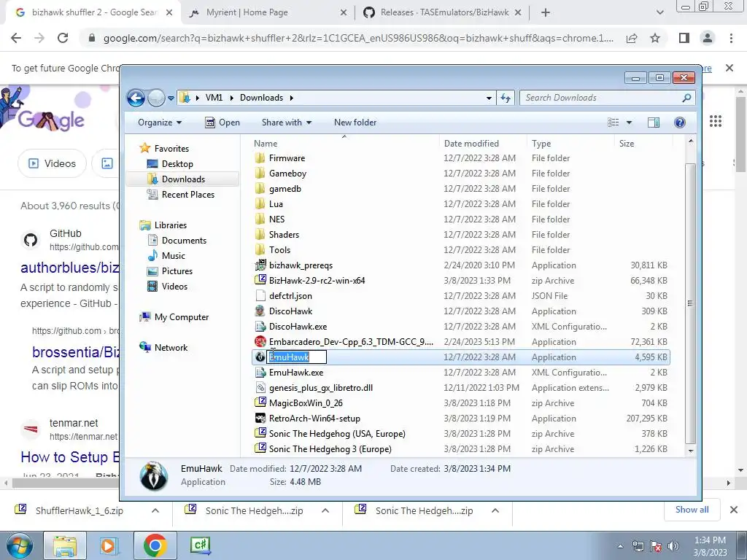Select the Firmware folder icon
Image resolution: width=747 pixels, height=560 pixels.
click(260, 158)
